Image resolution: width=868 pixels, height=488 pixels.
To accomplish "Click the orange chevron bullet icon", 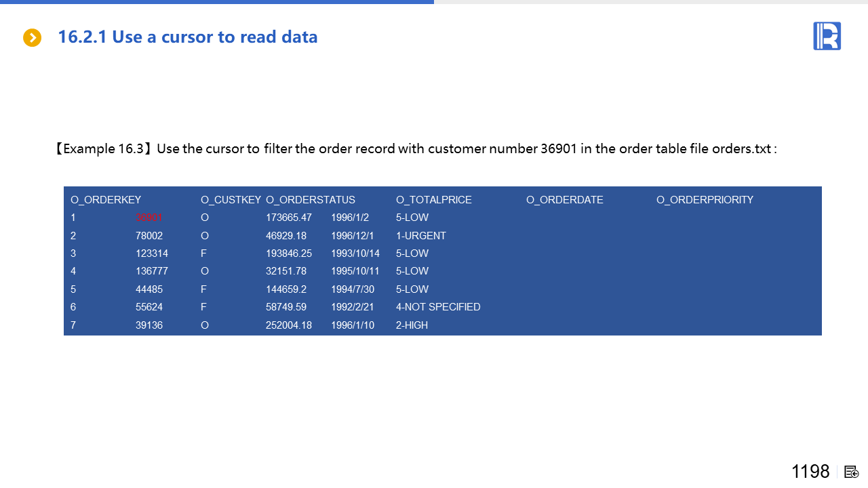I will click(x=32, y=38).
